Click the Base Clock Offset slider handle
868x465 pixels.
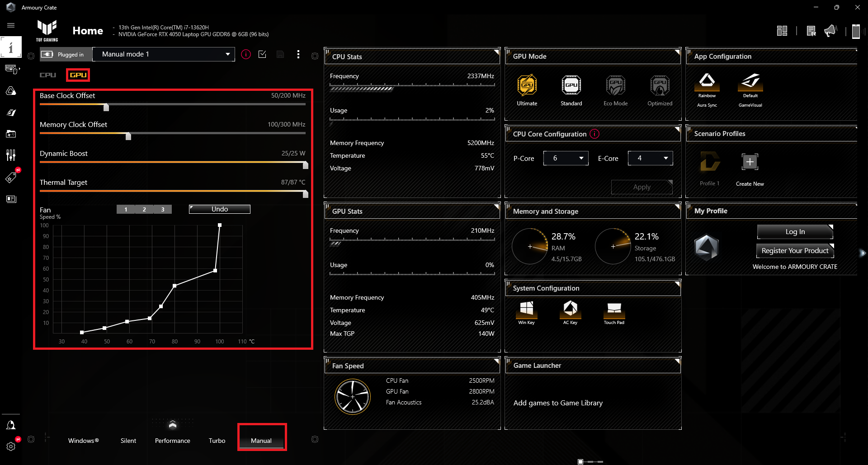(106, 108)
